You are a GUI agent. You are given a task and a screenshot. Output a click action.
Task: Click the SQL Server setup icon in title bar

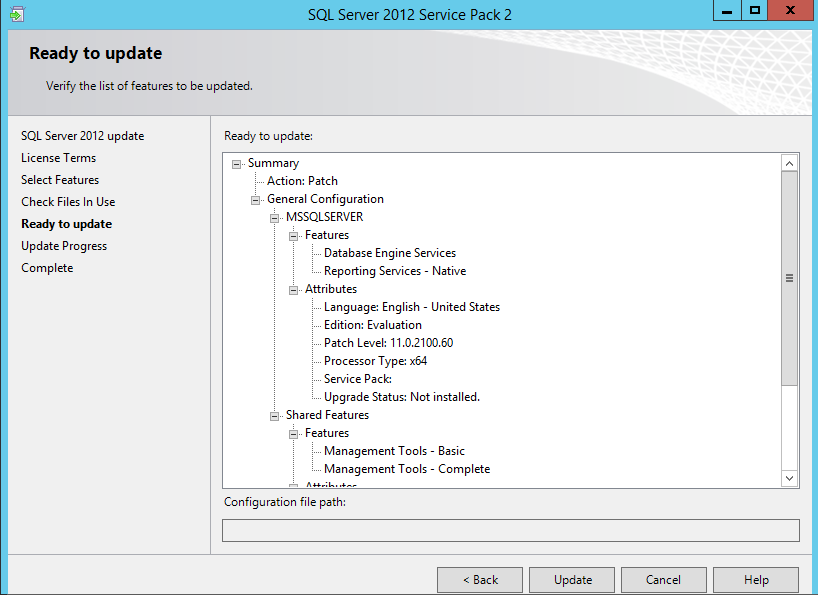click(x=17, y=14)
